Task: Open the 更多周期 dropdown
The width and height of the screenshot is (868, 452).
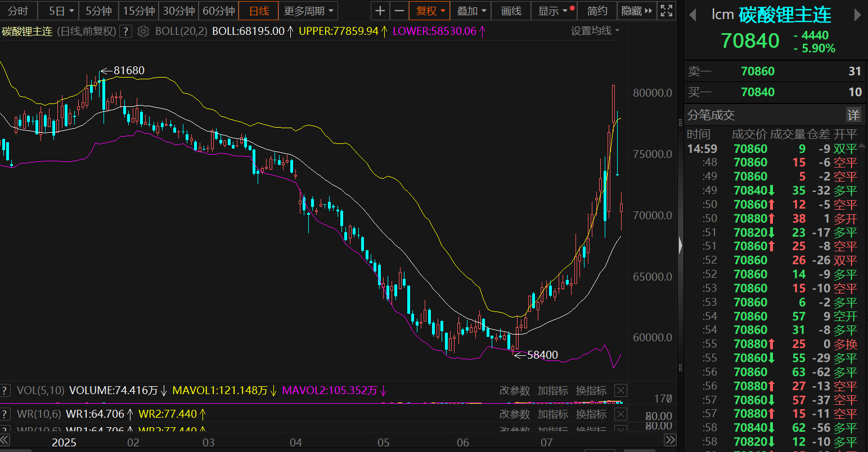Action: click(x=308, y=11)
